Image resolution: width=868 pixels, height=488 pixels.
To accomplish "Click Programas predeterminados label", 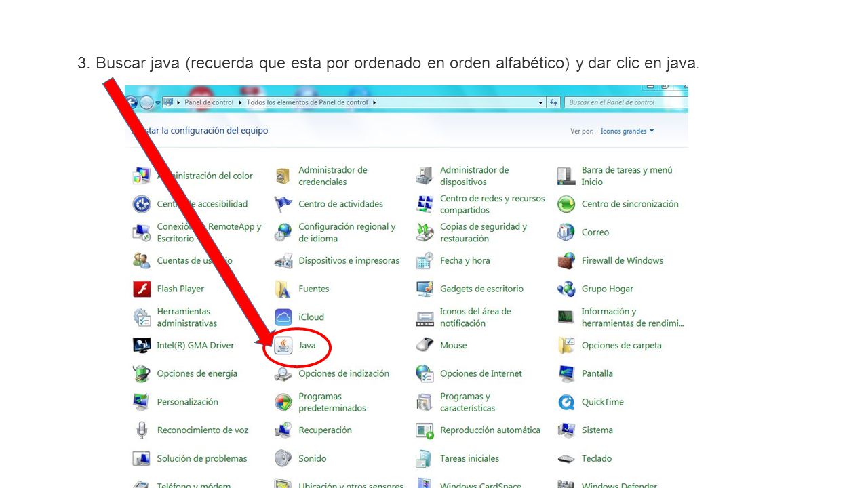I will point(332,403).
